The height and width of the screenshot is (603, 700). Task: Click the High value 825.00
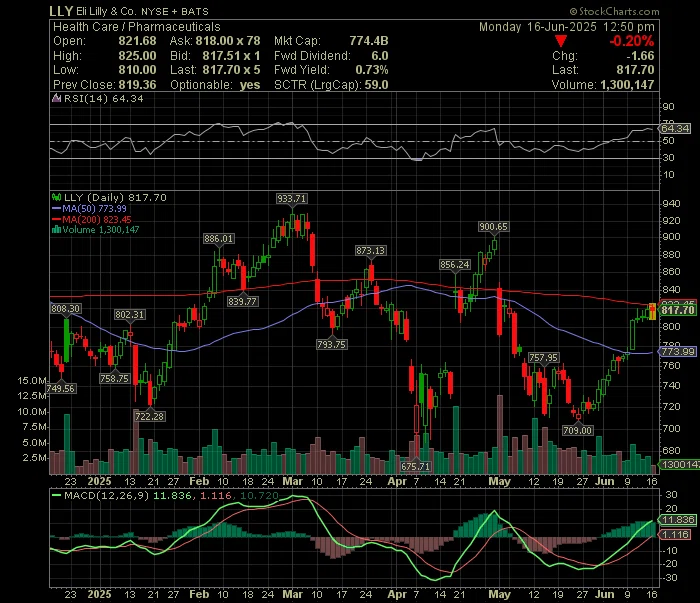(138, 56)
